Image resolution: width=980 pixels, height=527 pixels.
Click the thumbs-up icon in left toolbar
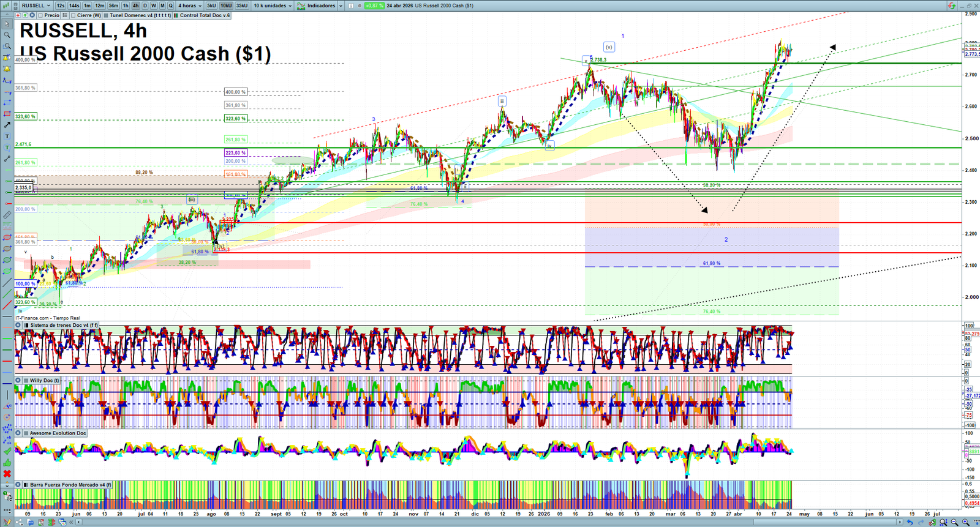(x=7, y=463)
